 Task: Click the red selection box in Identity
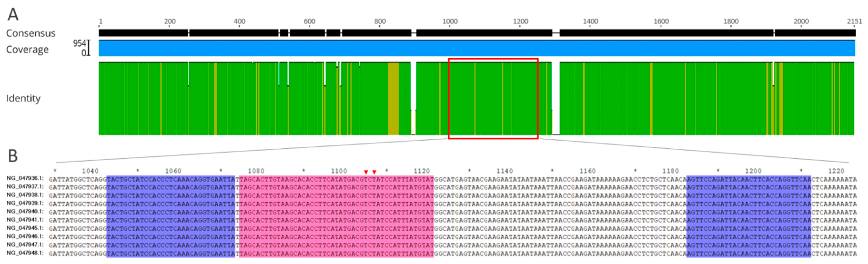(493, 98)
